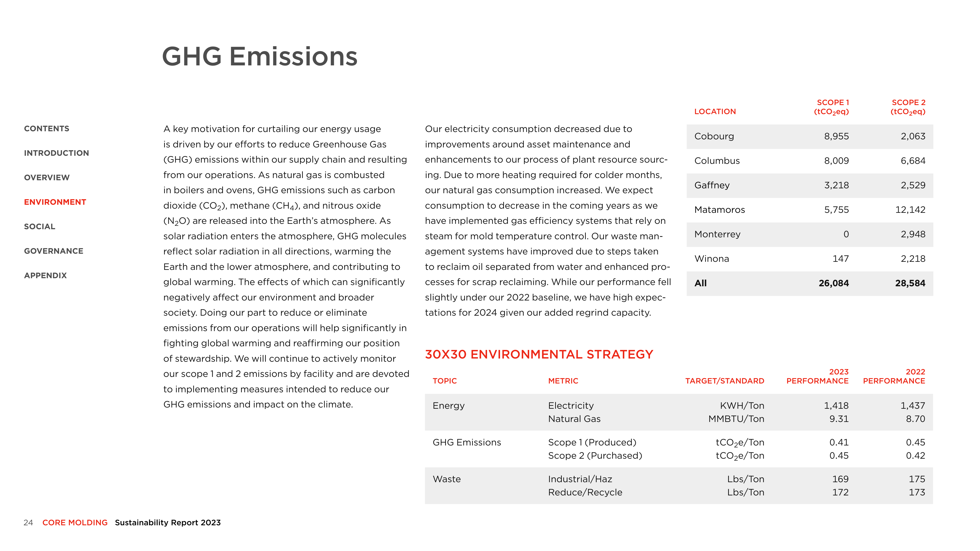The image size is (980, 551).
Task: Click the ENVIRONMENT navigation item
Action: coord(55,202)
